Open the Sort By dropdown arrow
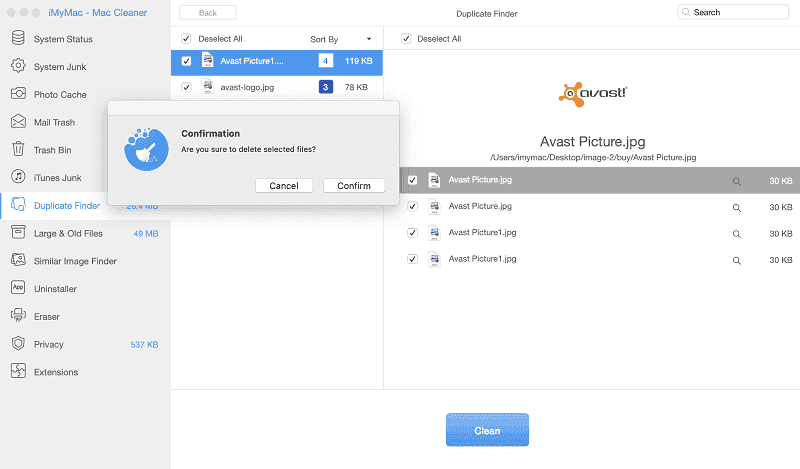Image resolution: width=800 pixels, height=469 pixels. click(369, 39)
